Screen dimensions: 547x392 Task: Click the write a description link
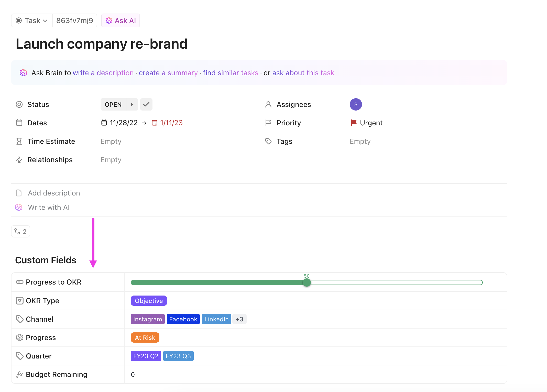coord(103,73)
